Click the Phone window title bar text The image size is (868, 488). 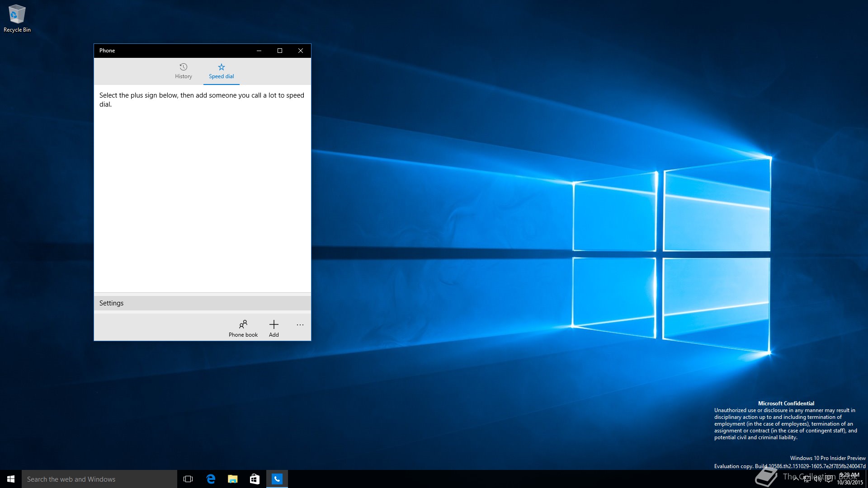point(107,51)
